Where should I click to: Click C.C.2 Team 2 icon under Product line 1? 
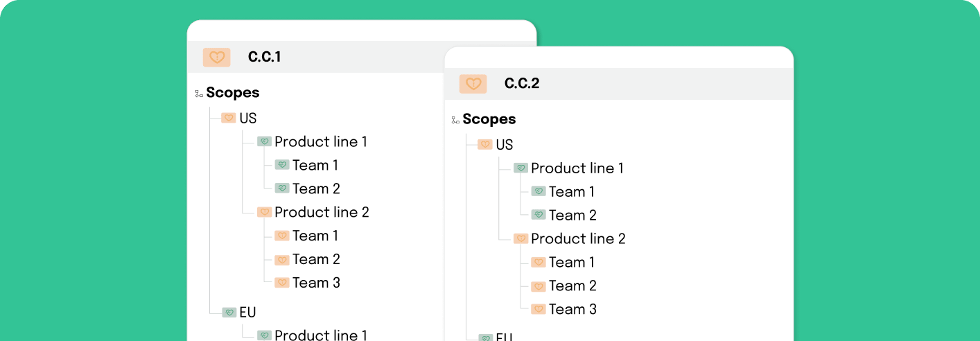[x=539, y=215]
